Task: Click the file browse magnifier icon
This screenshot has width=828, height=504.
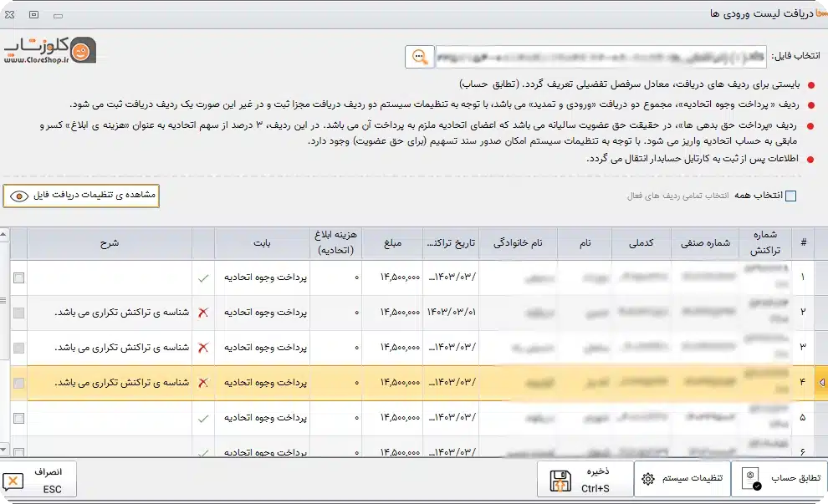Action: click(x=420, y=57)
